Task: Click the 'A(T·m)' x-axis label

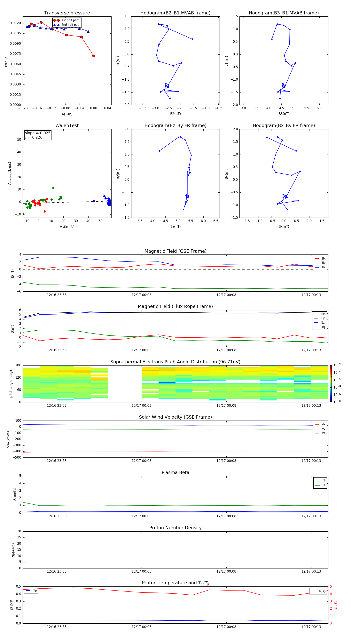Action: point(67,114)
